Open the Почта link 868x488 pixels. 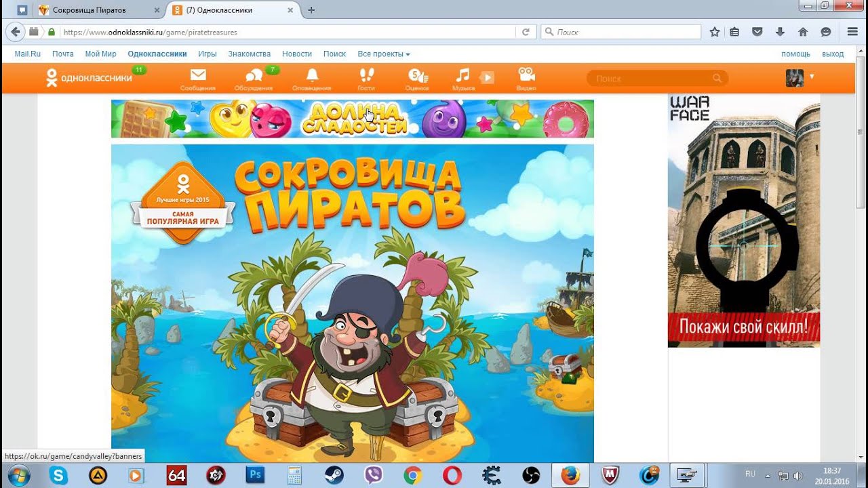63,54
